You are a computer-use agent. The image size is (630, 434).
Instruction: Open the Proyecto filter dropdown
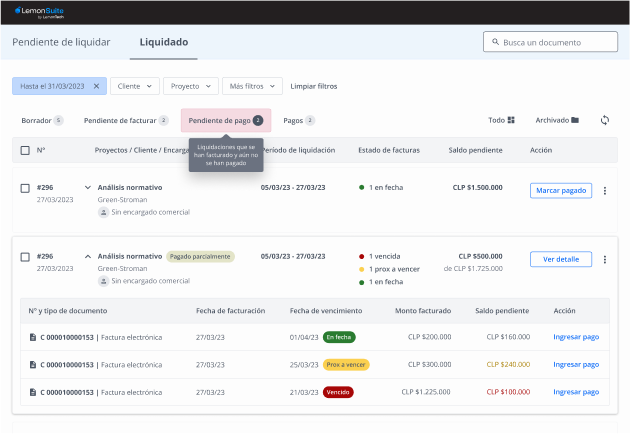coord(190,86)
